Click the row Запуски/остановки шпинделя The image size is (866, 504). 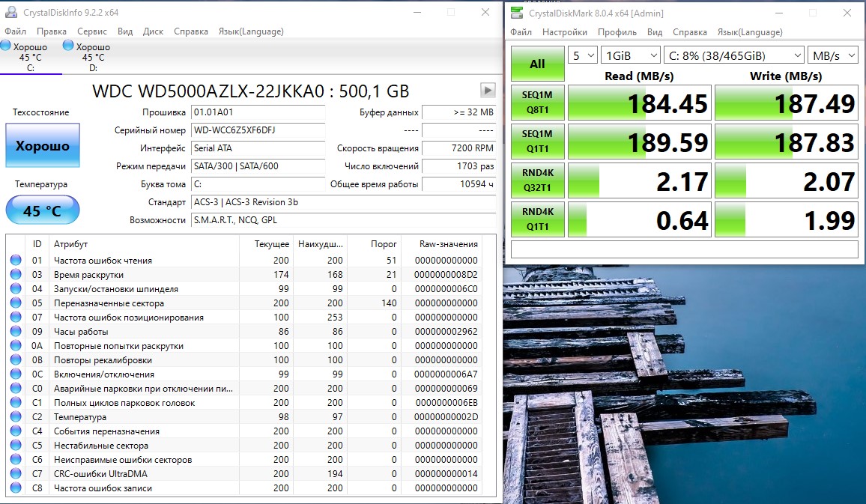tap(244, 289)
